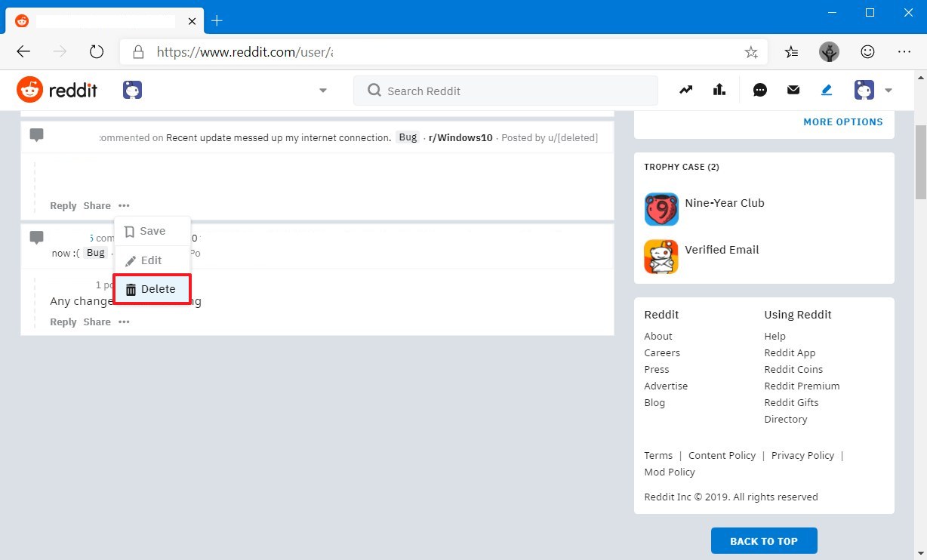Click the trending popular posts icon
This screenshot has height=560, width=927.
coord(685,90)
